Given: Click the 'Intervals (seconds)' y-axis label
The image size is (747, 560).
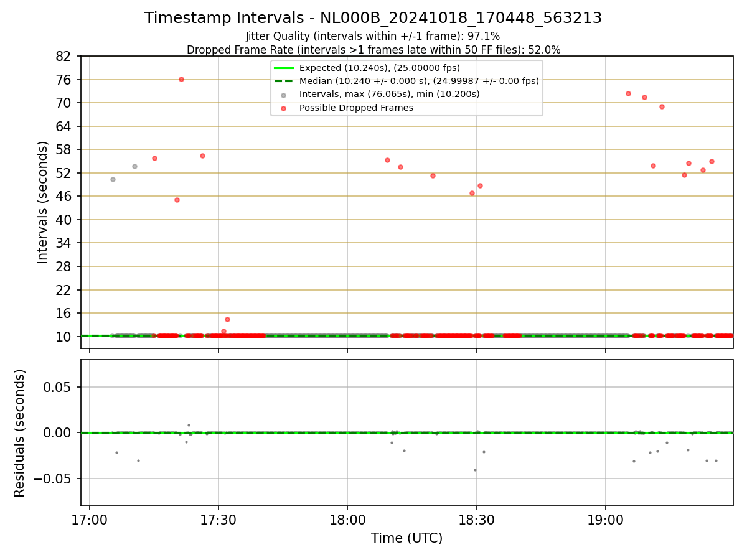Looking at the screenshot, I should (x=42, y=202).
